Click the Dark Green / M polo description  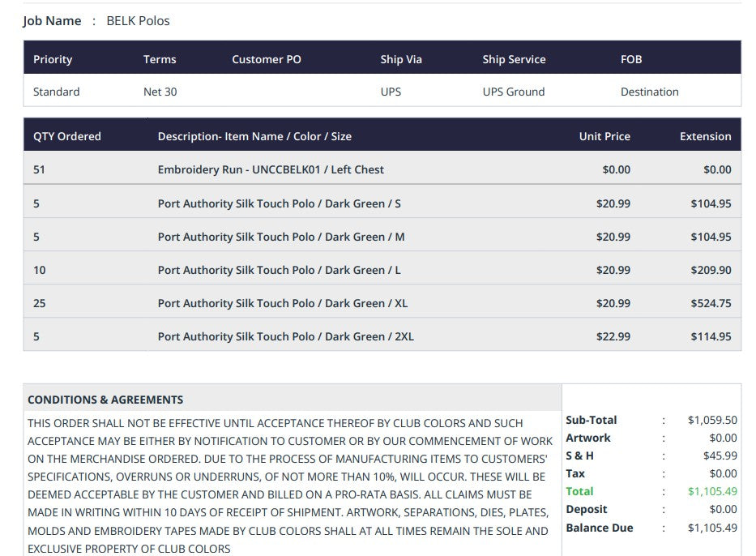pos(281,237)
